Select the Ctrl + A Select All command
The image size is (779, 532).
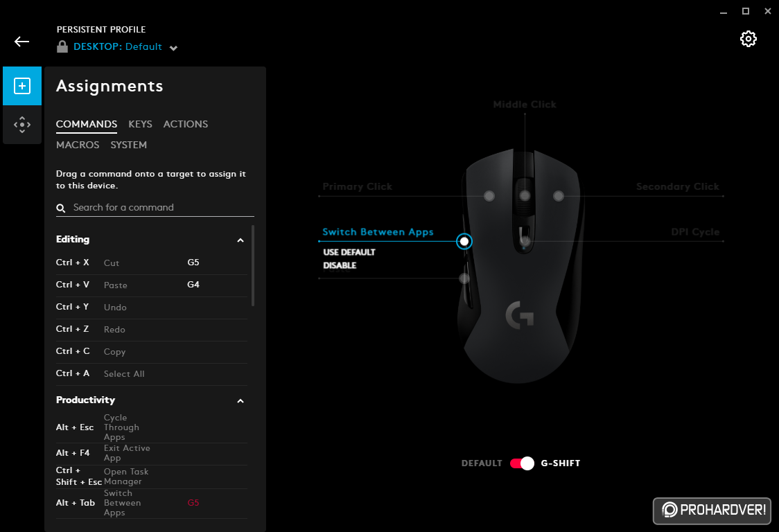[x=152, y=373]
